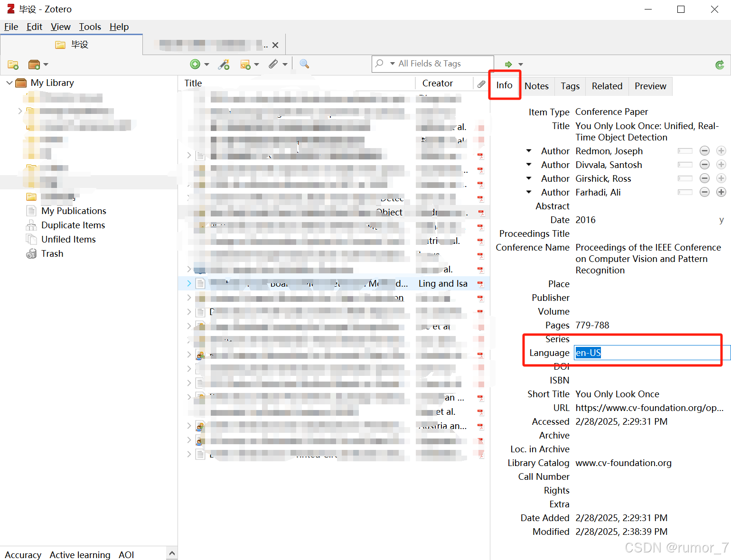Select the Info tab
Screen dimensions: 731x560
[505, 85]
